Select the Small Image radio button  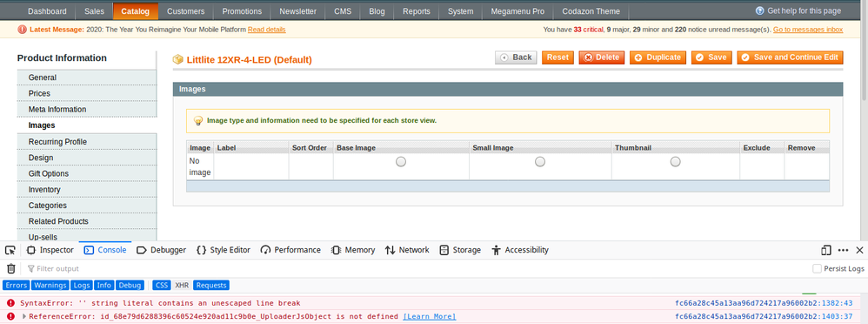(x=540, y=161)
